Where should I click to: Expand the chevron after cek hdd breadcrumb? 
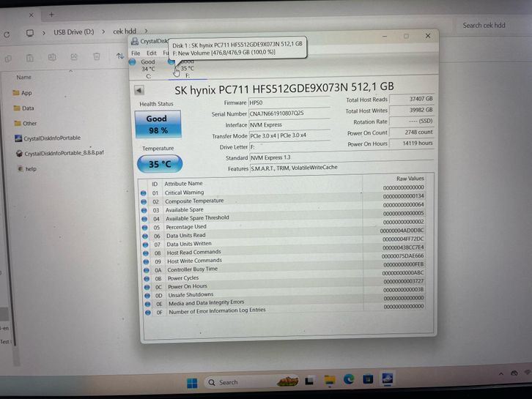click(x=147, y=31)
